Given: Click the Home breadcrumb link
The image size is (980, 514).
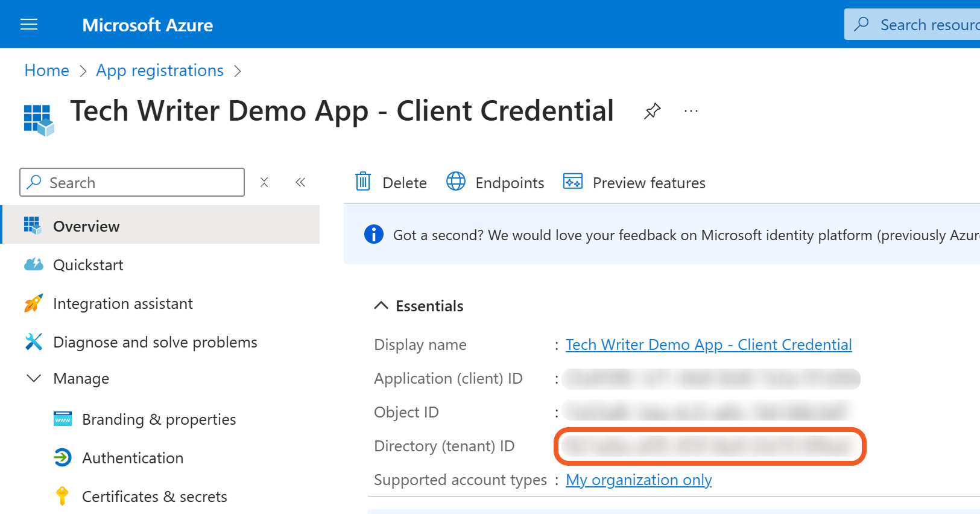Looking at the screenshot, I should [46, 71].
